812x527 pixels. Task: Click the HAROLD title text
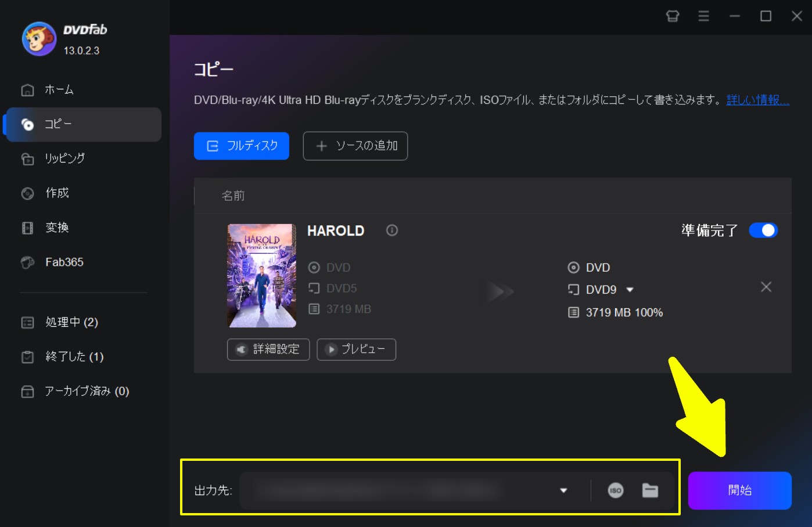336,231
